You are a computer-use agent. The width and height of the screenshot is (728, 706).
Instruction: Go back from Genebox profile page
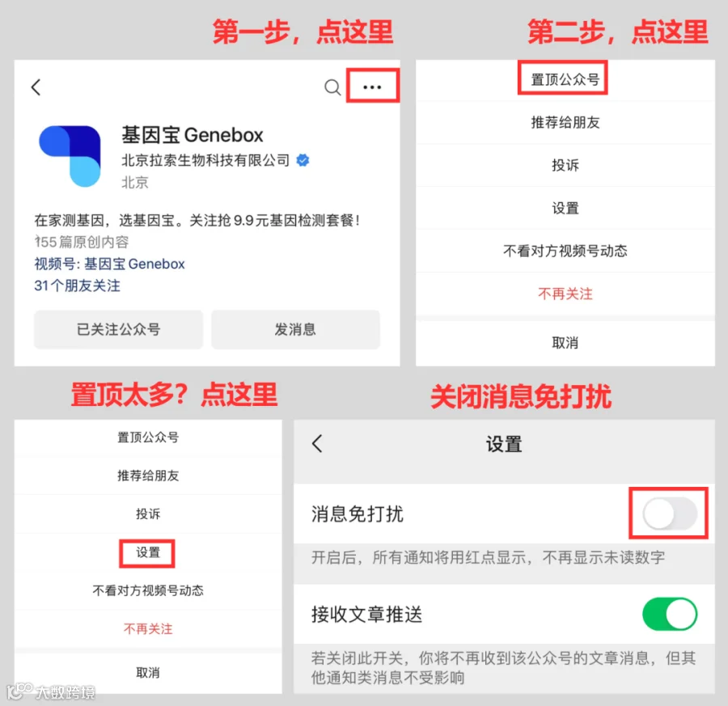click(36, 87)
